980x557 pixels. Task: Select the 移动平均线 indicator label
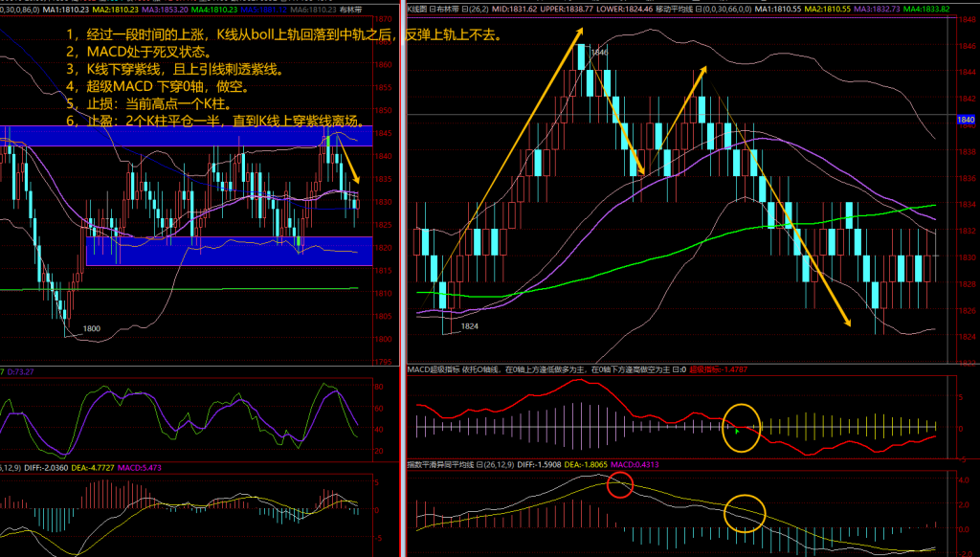coord(675,10)
